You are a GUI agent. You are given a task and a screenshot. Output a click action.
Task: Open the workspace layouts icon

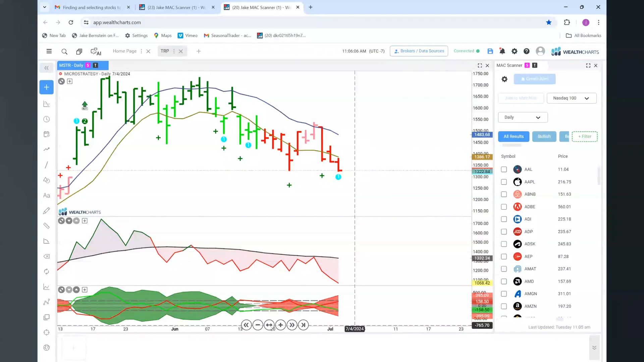tap(79, 52)
